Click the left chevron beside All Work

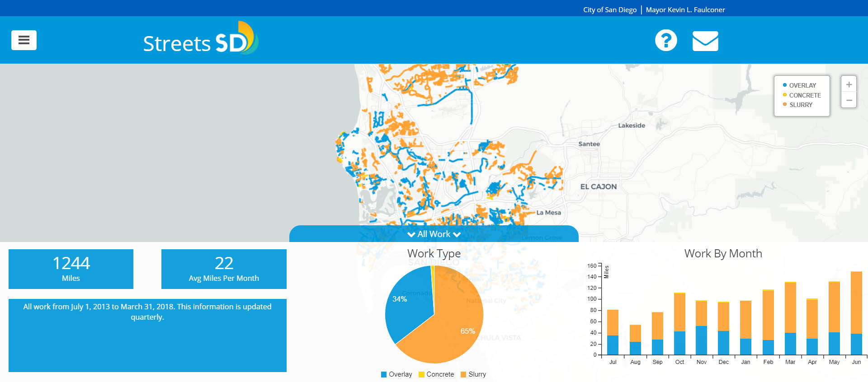pyautogui.click(x=411, y=234)
